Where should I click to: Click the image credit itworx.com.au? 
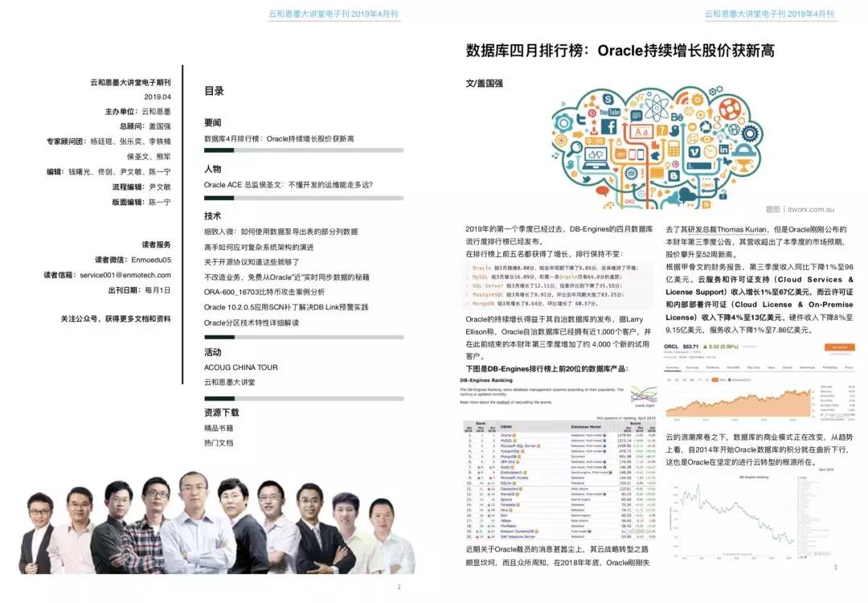click(810, 209)
